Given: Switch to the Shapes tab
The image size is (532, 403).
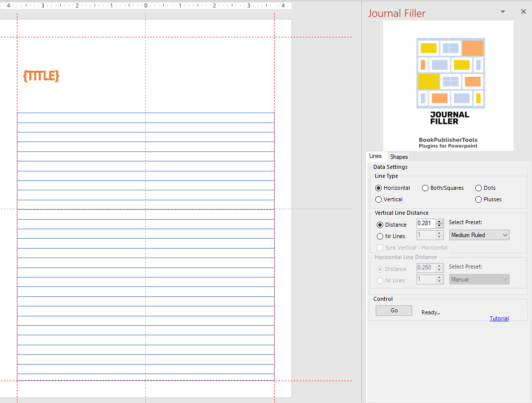Looking at the screenshot, I should point(399,157).
